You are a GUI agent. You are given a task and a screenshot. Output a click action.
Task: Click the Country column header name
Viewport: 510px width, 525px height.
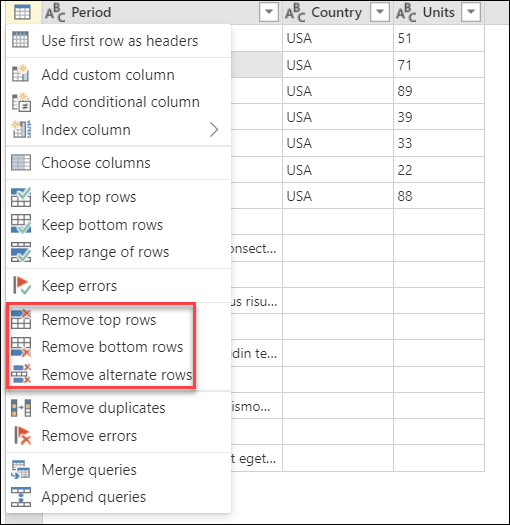click(x=337, y=12)
